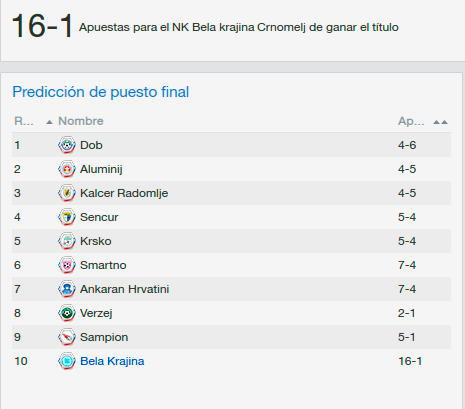Screen dimensions: 465x409
Task: Sort by the Ap... odds column header
Action: point(411,121)
